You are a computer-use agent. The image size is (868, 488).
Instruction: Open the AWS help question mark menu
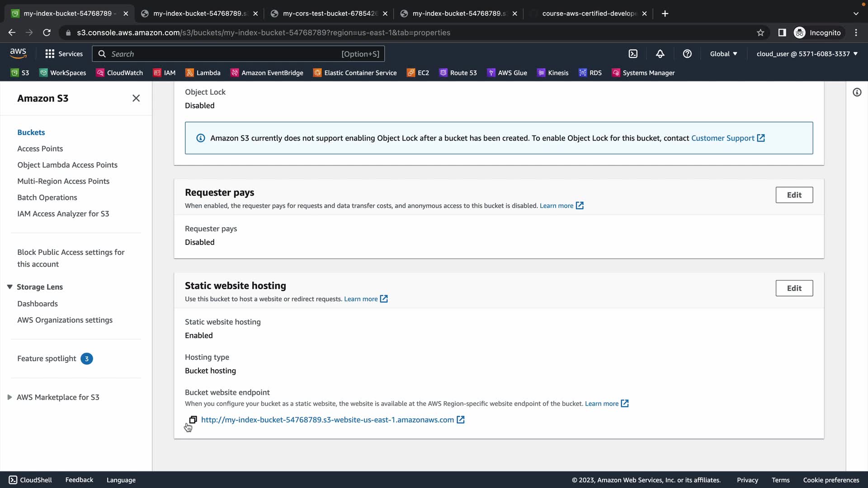pos(687,54)
